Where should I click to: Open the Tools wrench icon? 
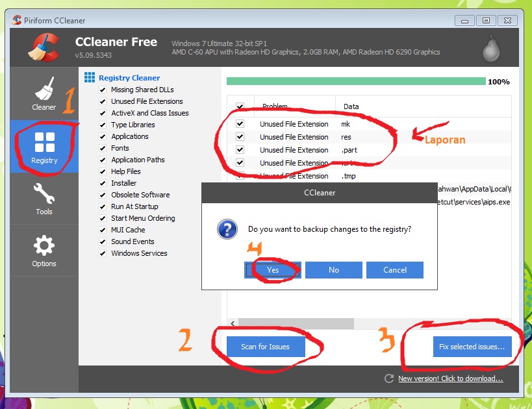pyautogui.click(x=44, y=193)
